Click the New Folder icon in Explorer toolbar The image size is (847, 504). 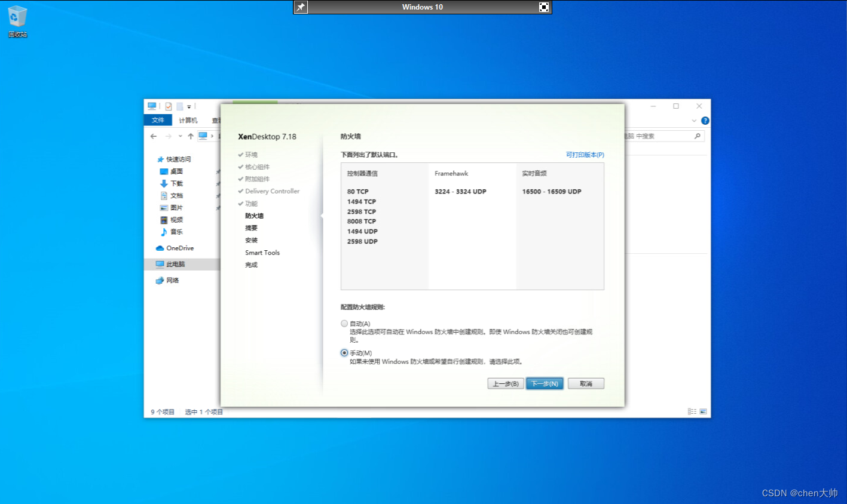[179, 106]
